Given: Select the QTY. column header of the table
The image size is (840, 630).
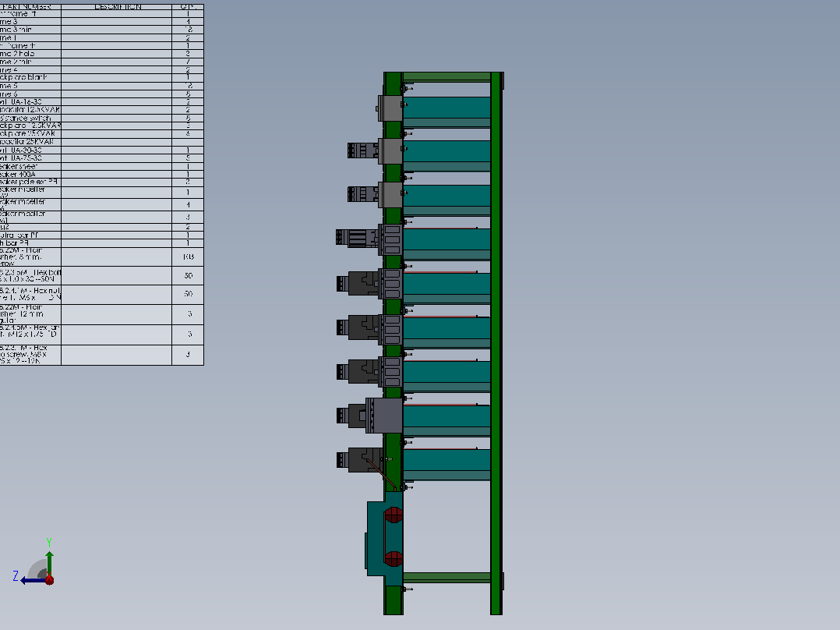Looking at the screenshot, I should click(188, 8).
